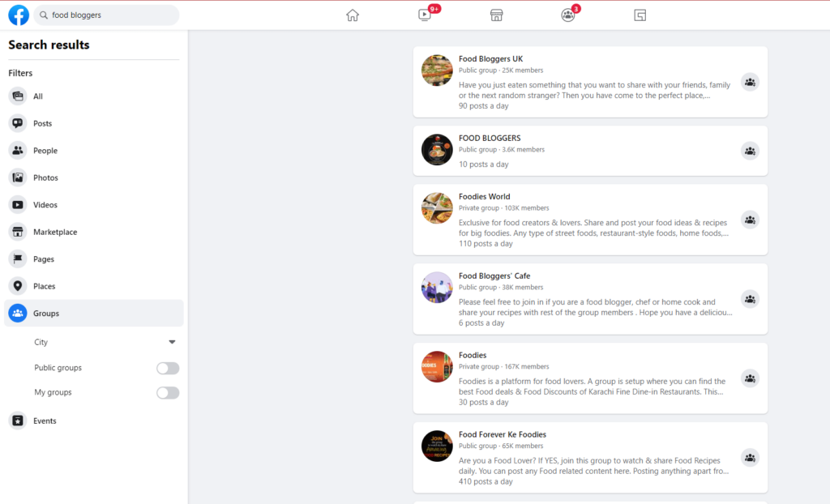This screenshot has height=504, width=830.
Task: Join Food Forever Ke Foodies via icon
Action: (x=750, y=458)
